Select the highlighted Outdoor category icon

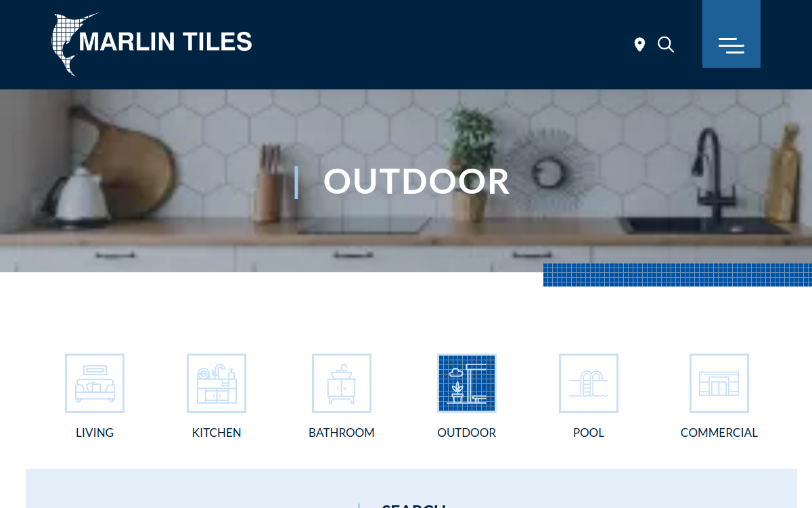pyautogui.click(x=467, y=383)
